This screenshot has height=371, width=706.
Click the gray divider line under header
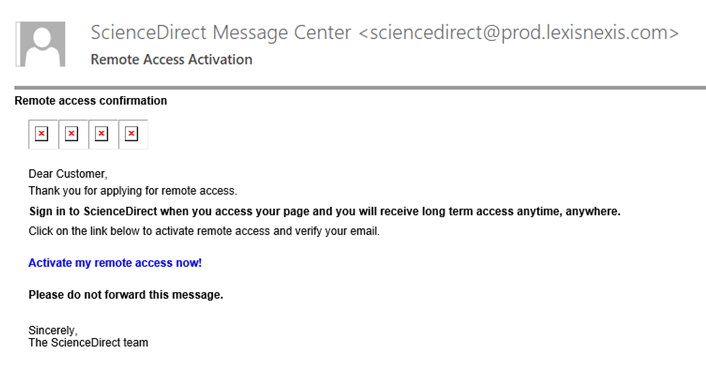click(x=360, y=88)
